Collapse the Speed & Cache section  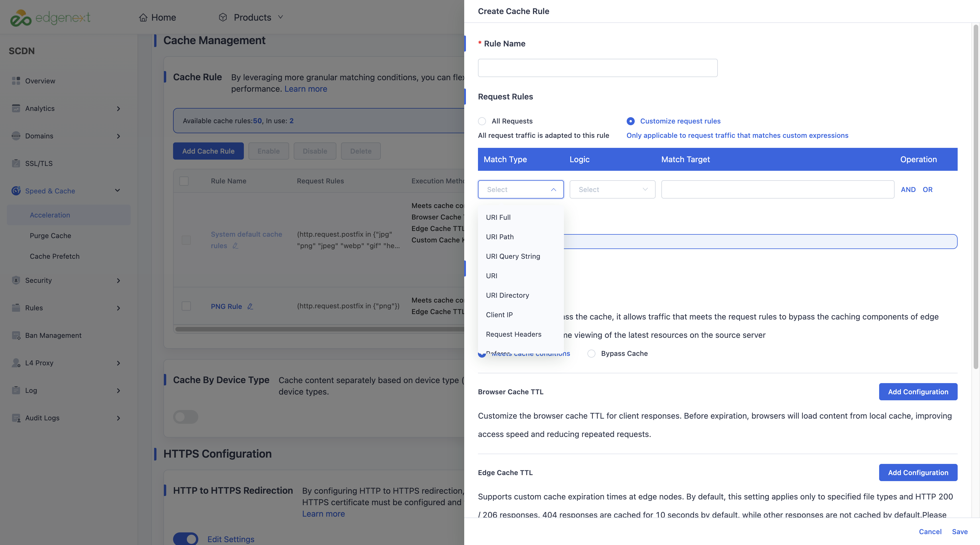tap(117, 191)
